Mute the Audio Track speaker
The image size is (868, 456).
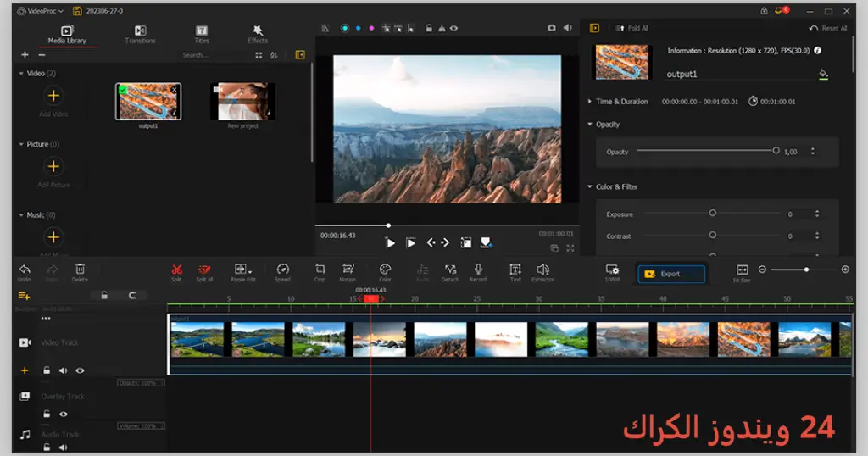click(63, 448)
